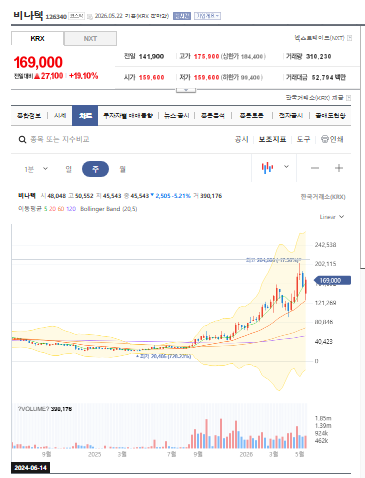Click the 인쇄 print button
The width and height of the screenshot is (365, 478).
[x=336, y=139]
